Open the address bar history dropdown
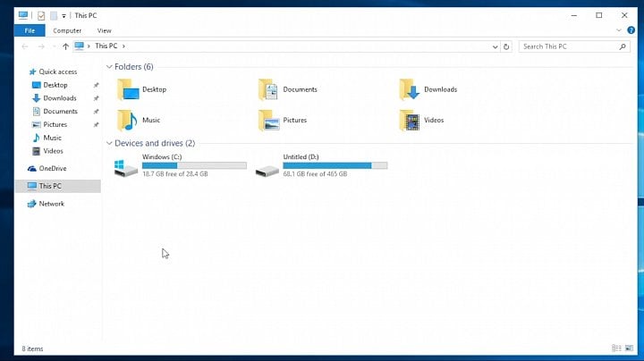 click(x=495, y=46)
